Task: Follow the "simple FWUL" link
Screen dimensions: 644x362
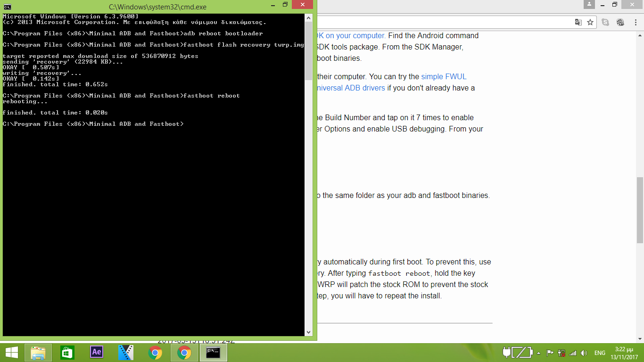Action: [444, 76]
